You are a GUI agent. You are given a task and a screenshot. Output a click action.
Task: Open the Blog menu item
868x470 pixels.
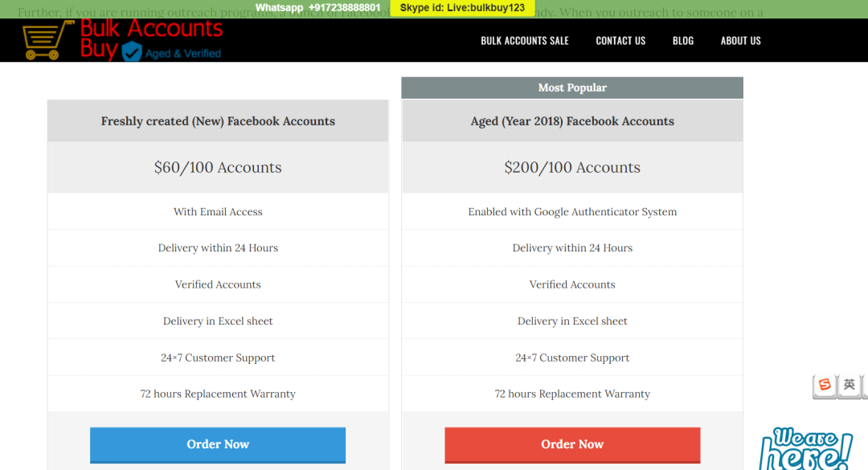[683, 40]
